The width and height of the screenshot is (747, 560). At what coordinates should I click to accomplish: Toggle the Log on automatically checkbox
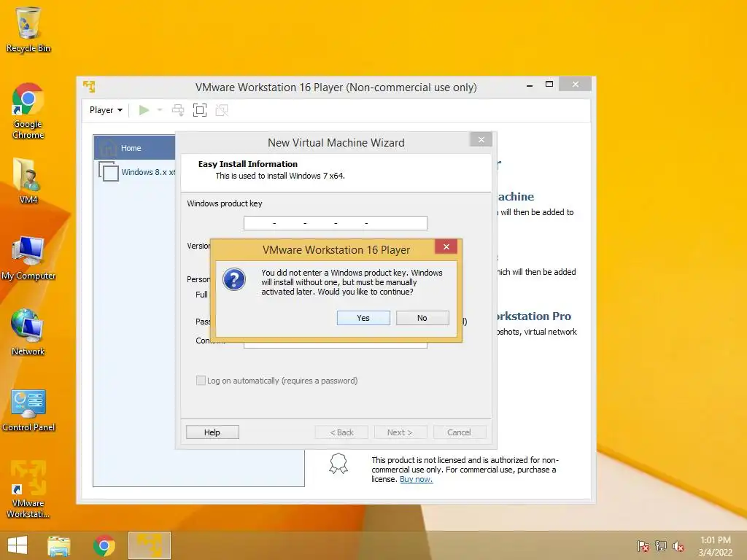[x=201, y=381]
